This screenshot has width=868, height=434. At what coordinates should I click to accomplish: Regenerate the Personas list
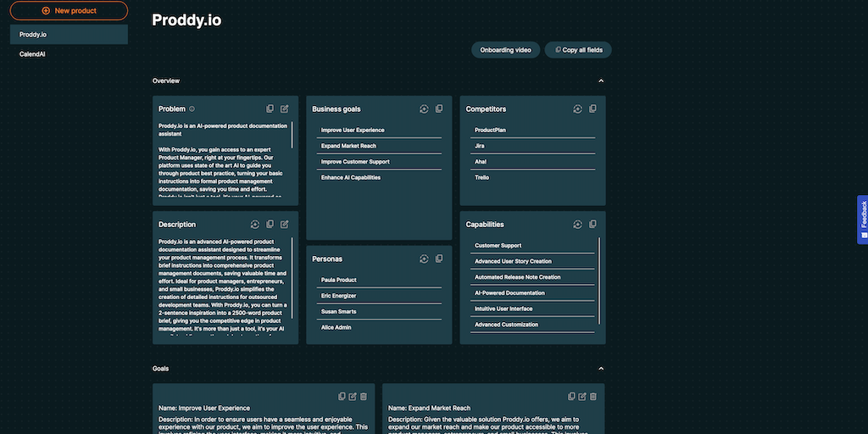tap(424, 259)
